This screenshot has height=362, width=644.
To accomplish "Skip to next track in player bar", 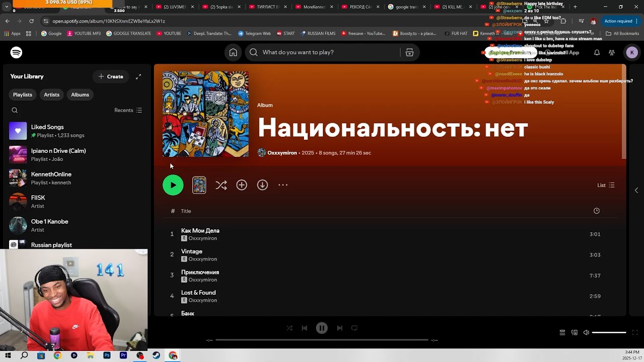I will [x=340, y=328].
